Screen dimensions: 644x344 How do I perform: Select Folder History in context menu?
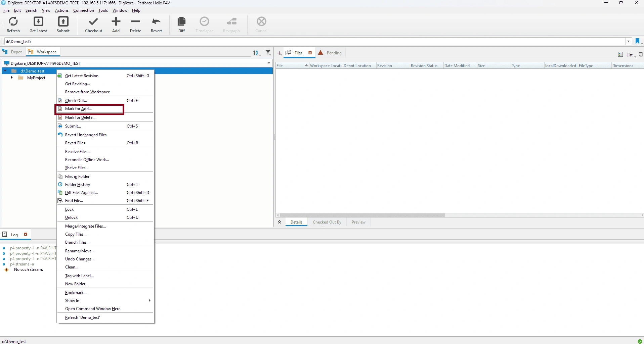[x=105, y=185]
